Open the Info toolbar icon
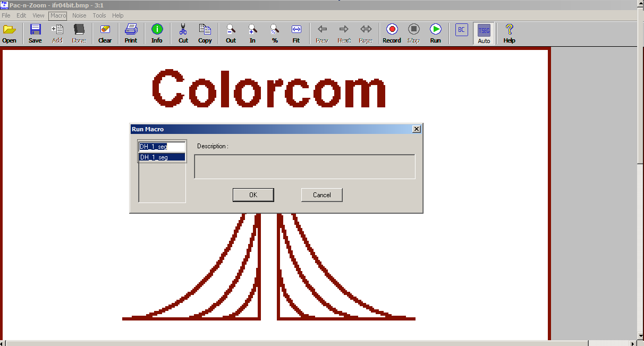The height and width of the screenshot is (346, 644). (157, 33)
